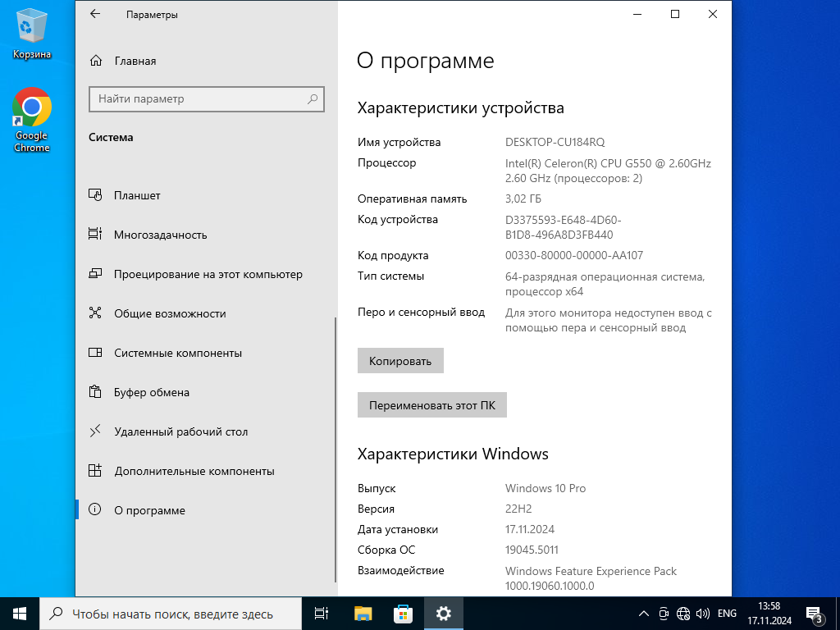Close the Параметры window
This screenshot has width=840, height=630.
click(713, 15)
